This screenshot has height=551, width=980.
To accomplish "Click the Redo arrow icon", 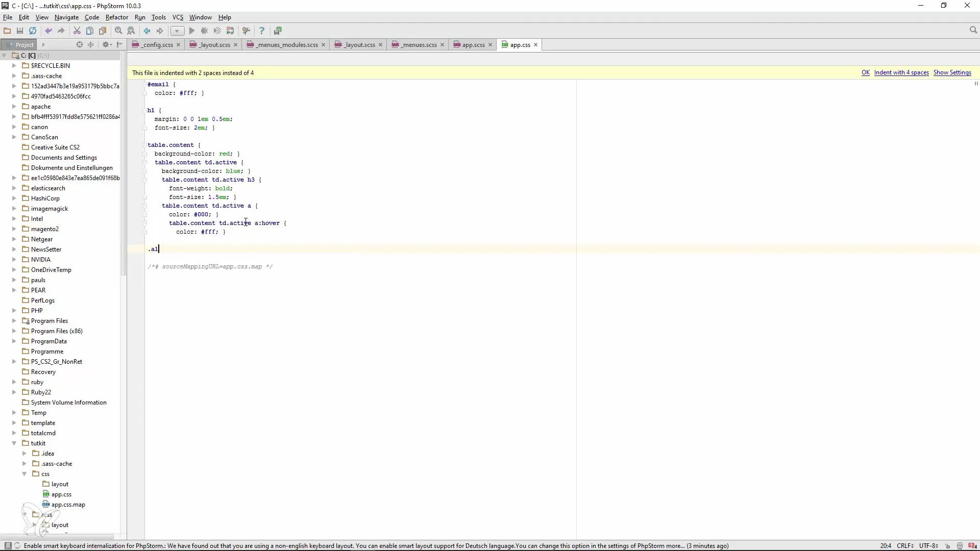I will (x=61, y=31).
